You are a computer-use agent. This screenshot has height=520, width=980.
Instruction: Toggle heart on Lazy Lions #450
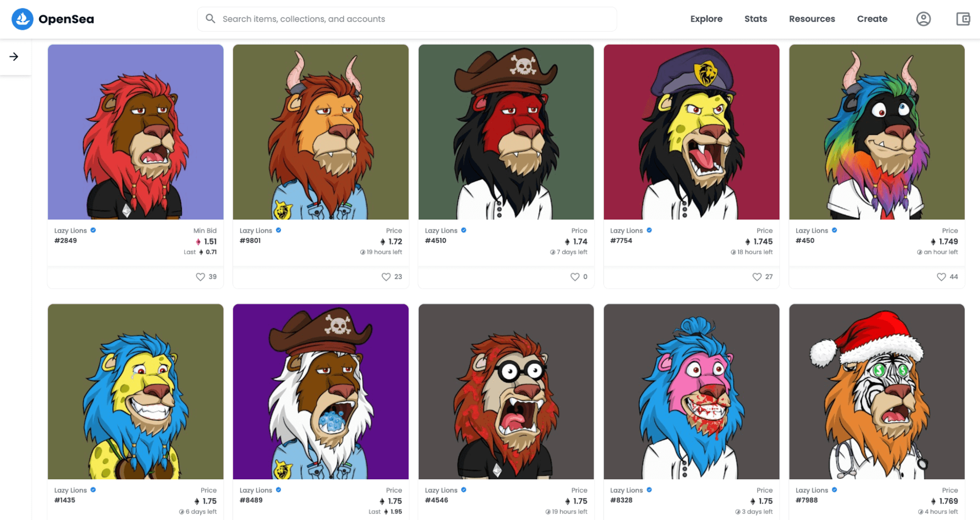tap(941, 277)
